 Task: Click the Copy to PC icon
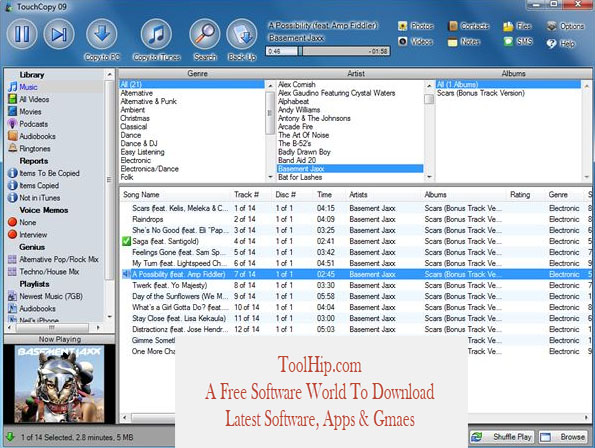[x=102, y=34]
